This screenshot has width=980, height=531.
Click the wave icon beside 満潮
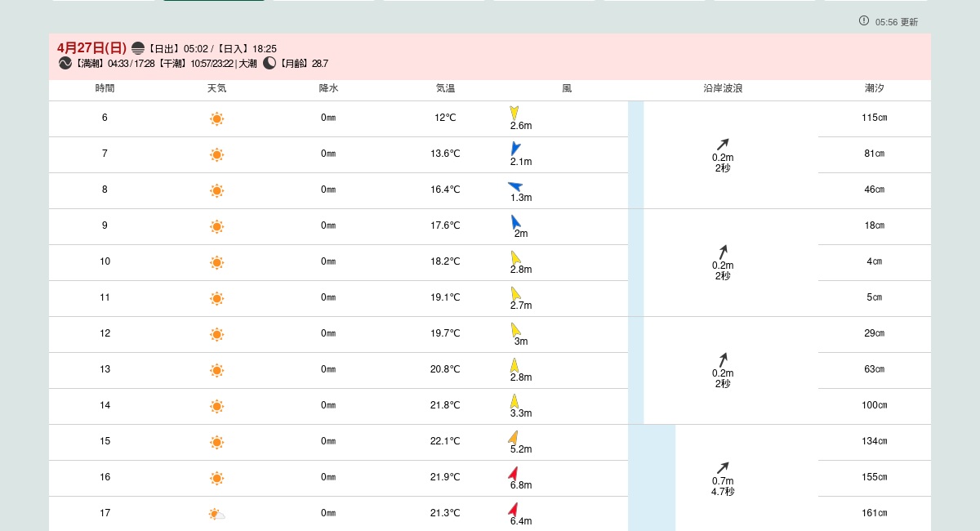65,63
